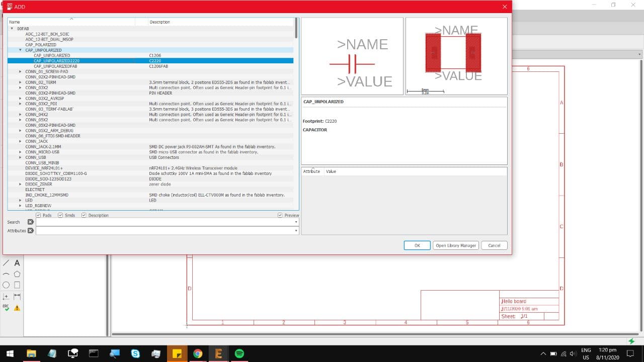Open the Attributes dropdown arrow
Image resolution: width=644 pixels, height=362 pixels.
pos(296,230)
